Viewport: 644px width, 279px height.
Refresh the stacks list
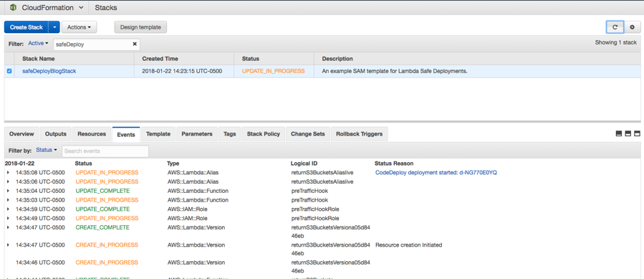(615, 27)
